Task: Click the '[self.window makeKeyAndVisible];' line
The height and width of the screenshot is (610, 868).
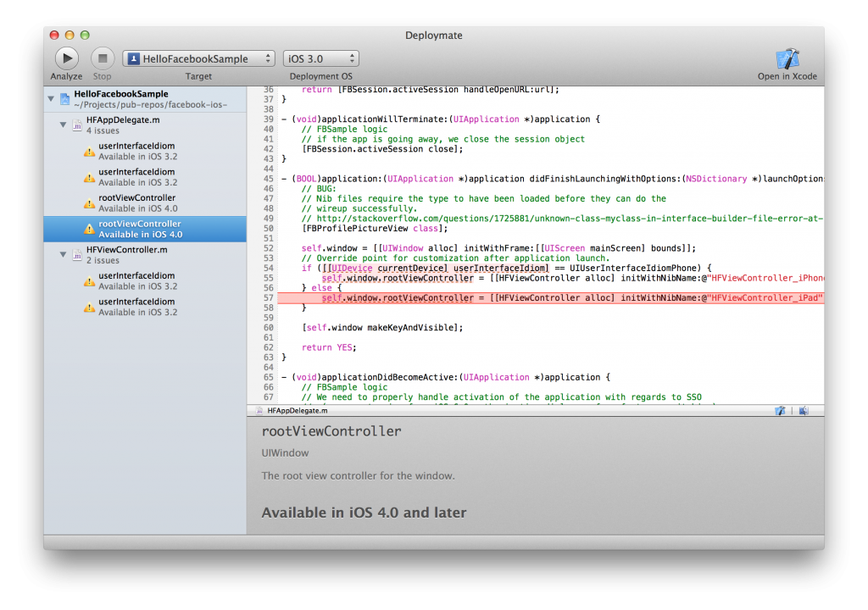Action: point(382,328)
